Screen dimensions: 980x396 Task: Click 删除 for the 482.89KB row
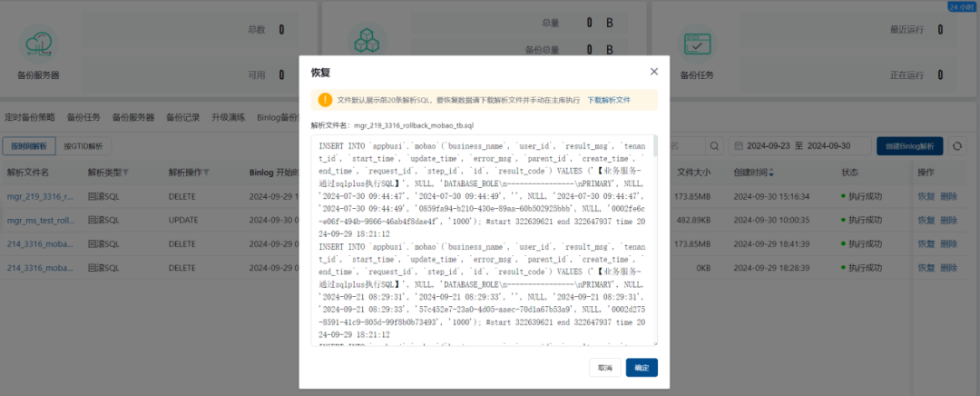click(x=948, y=220)
